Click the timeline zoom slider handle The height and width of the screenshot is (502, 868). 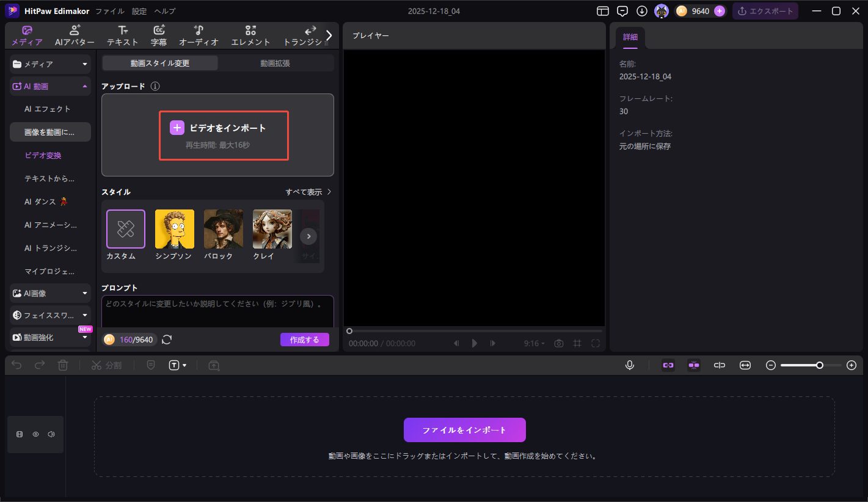click(x=820, y=365)
